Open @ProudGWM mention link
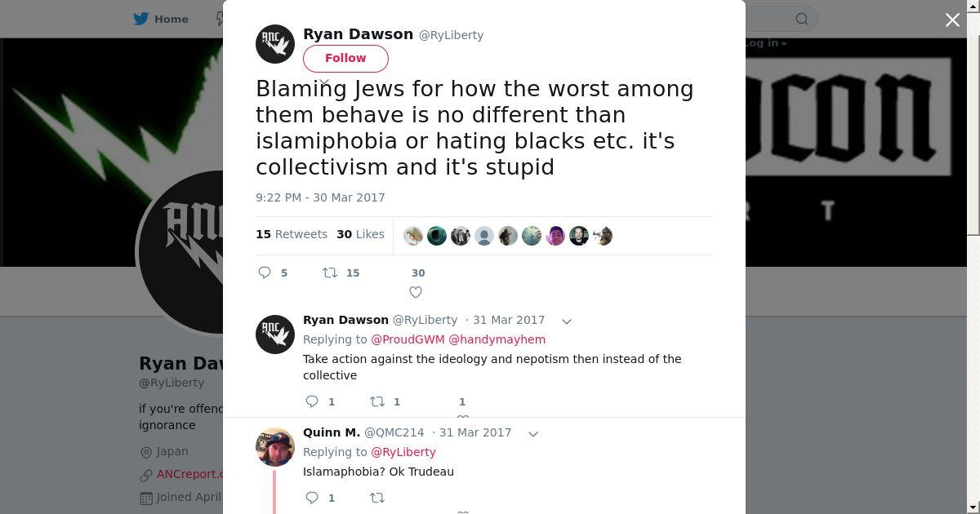Viewport: 980px width, 514px height. click(x=408, y=339)
